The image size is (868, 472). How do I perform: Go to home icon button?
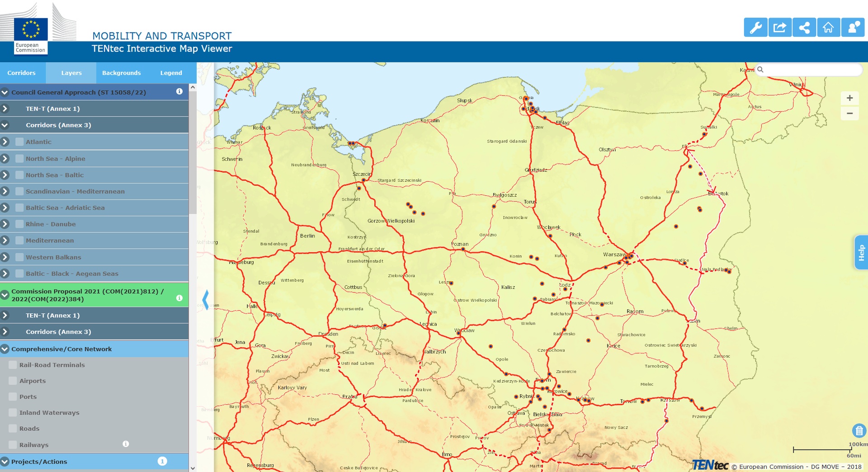pyautogui.click(x=828, y=28)
